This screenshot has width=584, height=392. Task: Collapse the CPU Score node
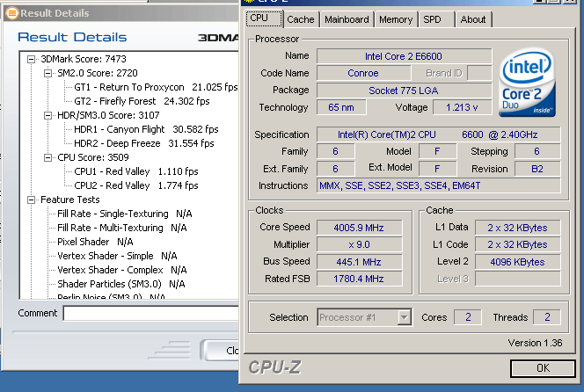(48, 158)
